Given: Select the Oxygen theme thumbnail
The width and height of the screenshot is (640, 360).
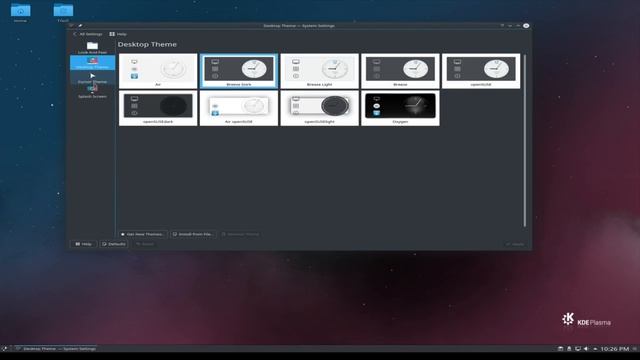Looking at the screenshot, I should coord(400,108).
